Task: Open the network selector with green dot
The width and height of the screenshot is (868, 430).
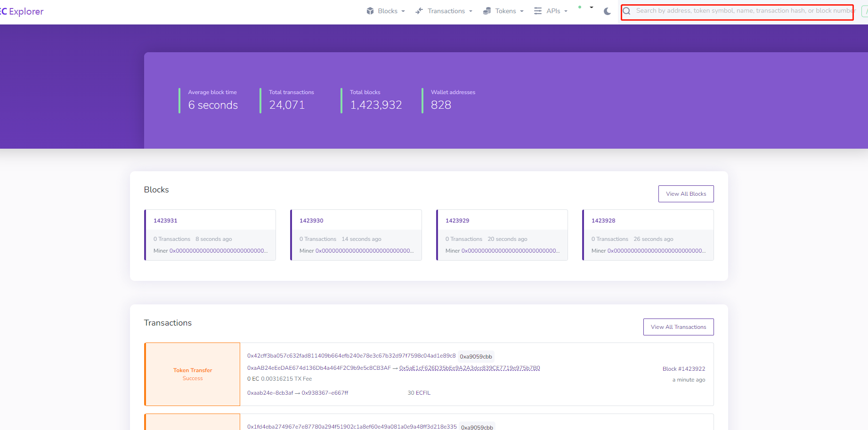Action: (585, 8)
